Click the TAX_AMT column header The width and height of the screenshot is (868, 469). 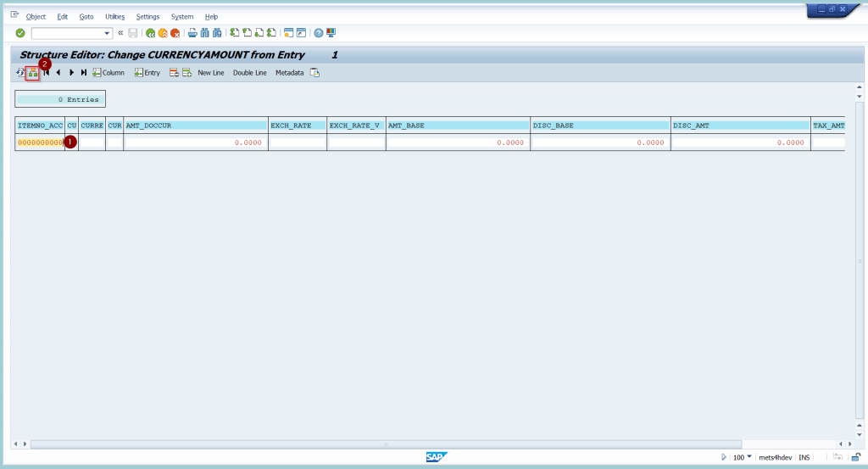[829, 126]
